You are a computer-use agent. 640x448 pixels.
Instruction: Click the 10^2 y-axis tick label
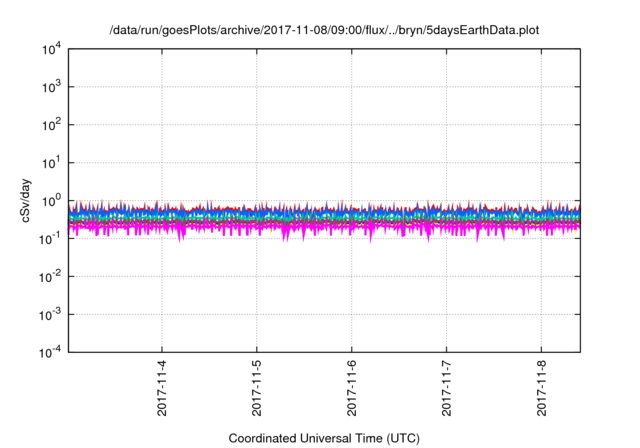click(x=52, y=125)
